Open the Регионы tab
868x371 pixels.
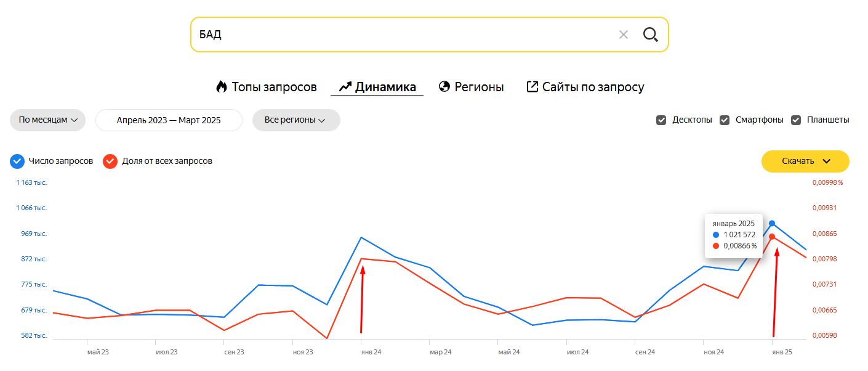pos(479,87)
